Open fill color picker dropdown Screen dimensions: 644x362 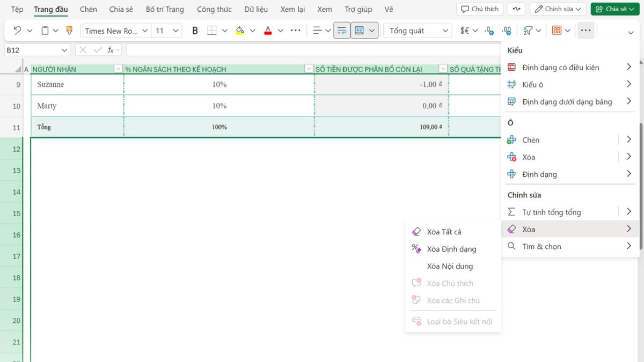[253, 31]
